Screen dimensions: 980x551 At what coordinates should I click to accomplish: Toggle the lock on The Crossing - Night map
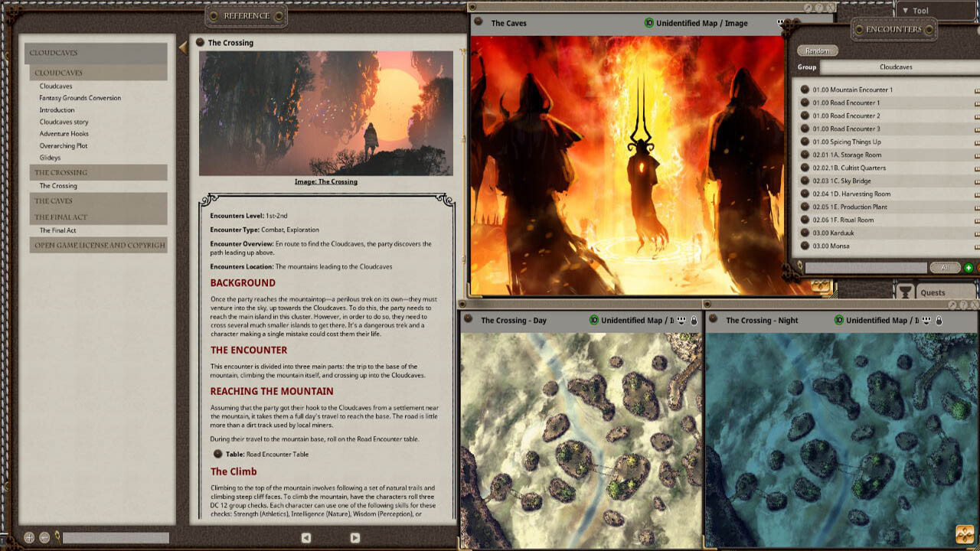[937, 321]
